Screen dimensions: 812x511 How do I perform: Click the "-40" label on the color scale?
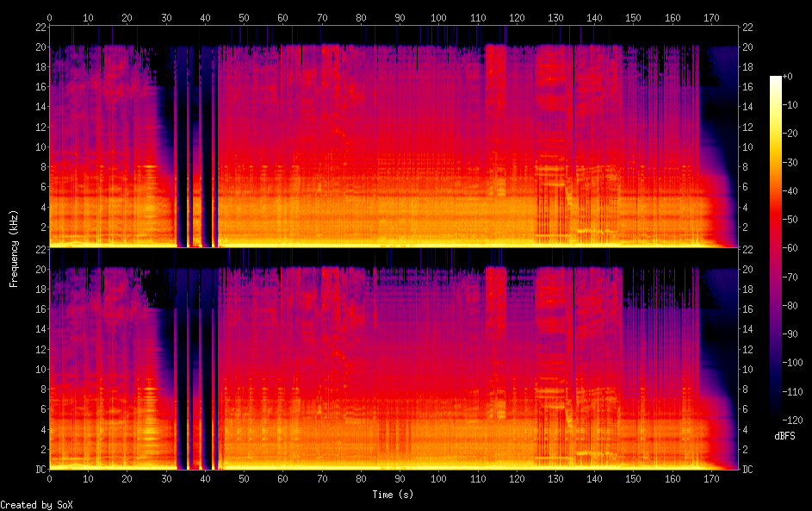click(790, 190)
